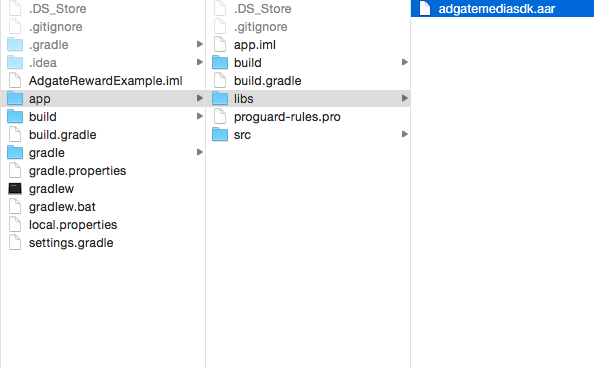Click the proguard-rules.pro file icon
Screen dimensions: 594x368
pyautogui.click(x=220, y=116)
